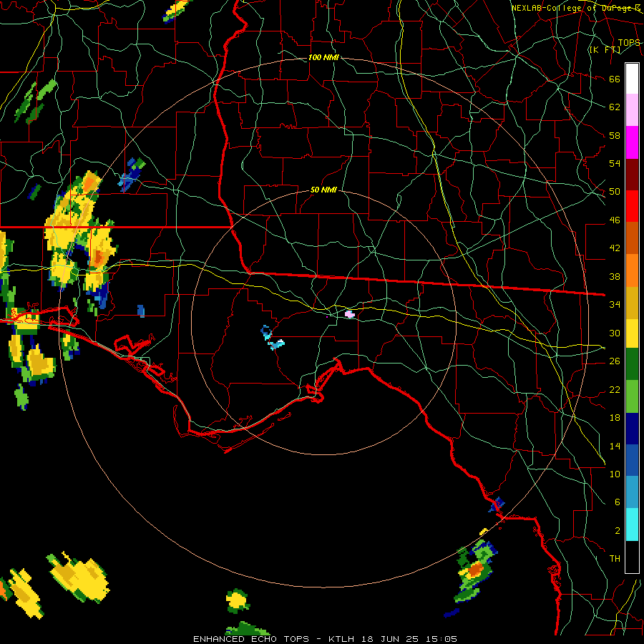The width and height of the screenshot is (644, 644).
Task: Click the bright red legend swatch
Action: 632,206
